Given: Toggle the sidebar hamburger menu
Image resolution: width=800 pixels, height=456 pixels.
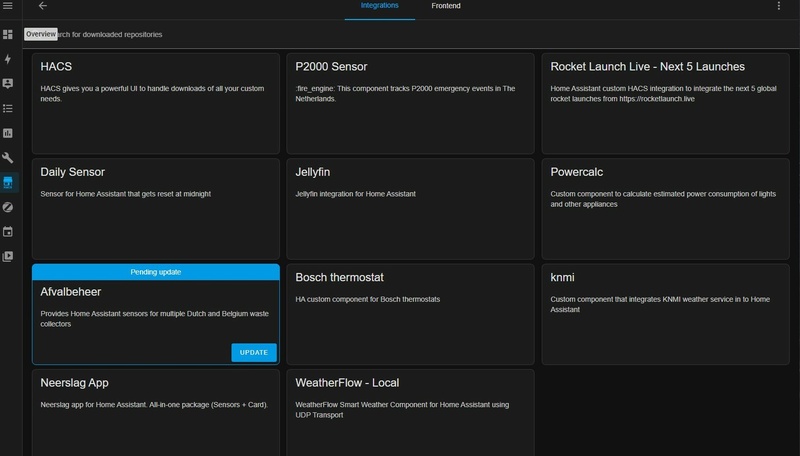Looking at the screenshot, I should [8, 7].
